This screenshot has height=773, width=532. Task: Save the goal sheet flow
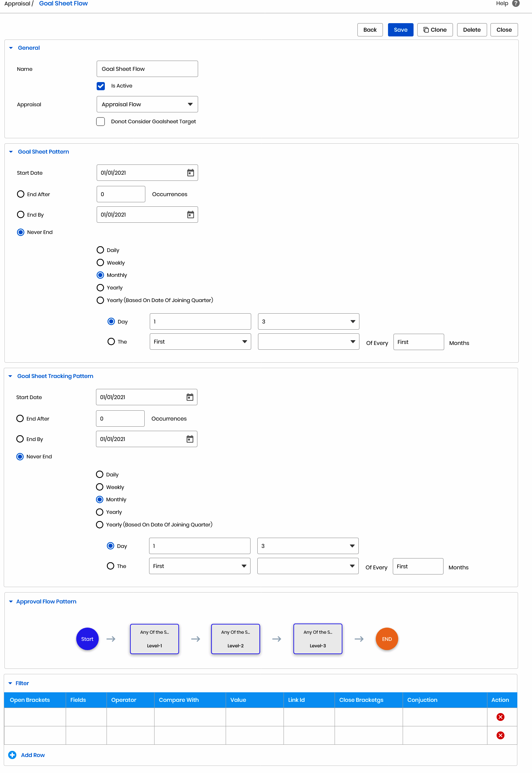pyautogui.click(x=401, y=30)
